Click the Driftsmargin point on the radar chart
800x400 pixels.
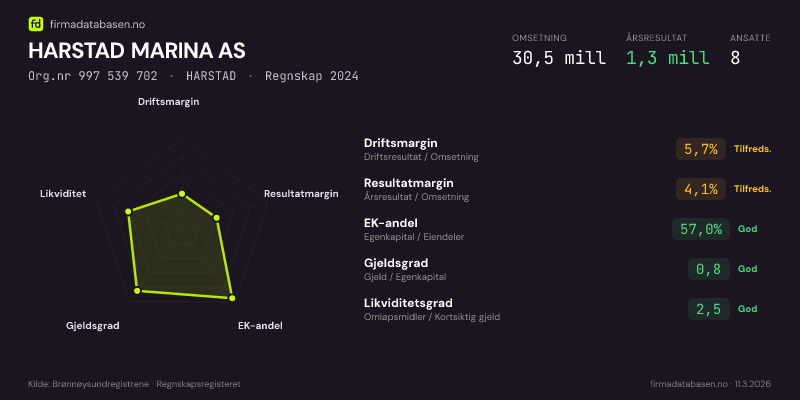pos(182,194)
